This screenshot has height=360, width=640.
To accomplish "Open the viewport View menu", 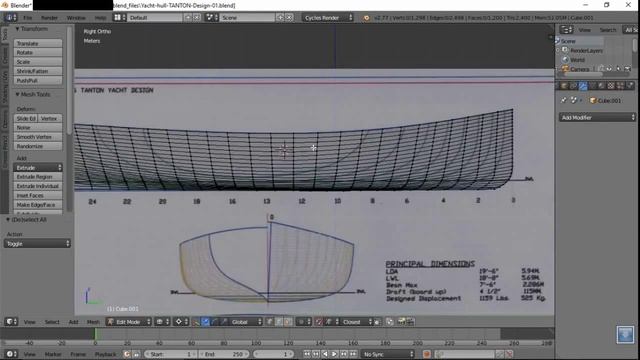I will pyautogui.click(x=29, y=322).
